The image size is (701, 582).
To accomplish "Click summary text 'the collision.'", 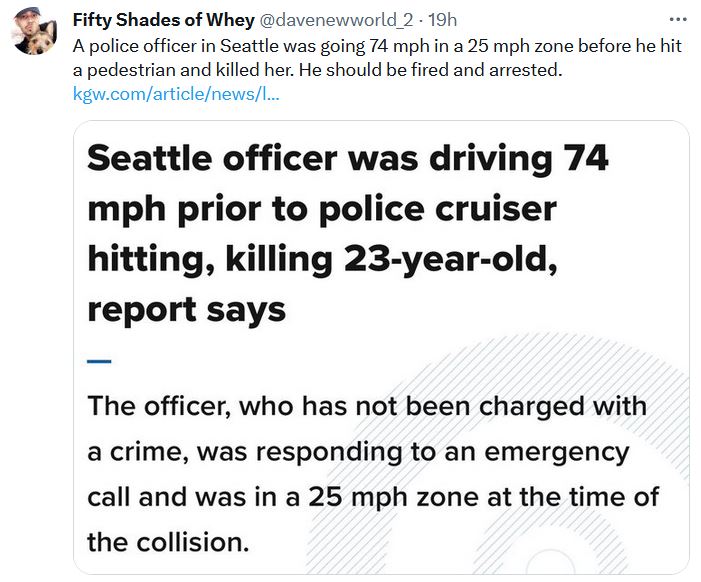I will pos(168,542).
